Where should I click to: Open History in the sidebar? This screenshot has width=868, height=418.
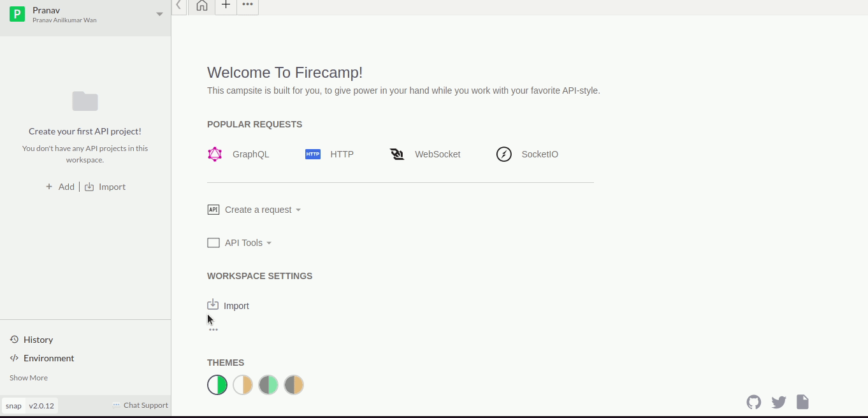point(38,340)
